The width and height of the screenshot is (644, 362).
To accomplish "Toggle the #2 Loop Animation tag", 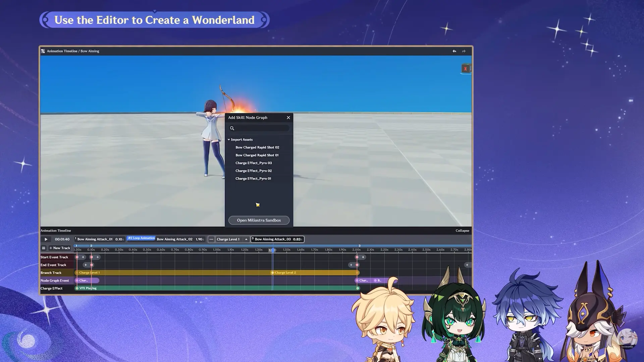I will (141, 238).
